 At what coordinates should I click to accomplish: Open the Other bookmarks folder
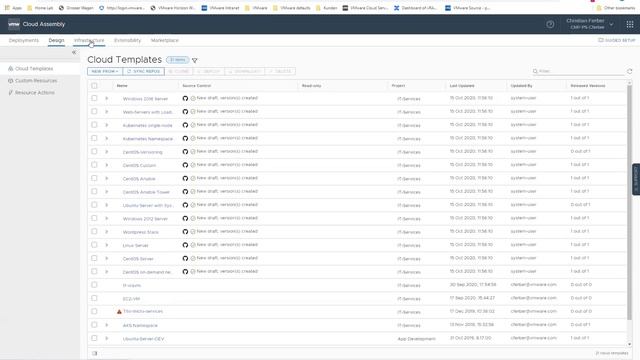point(616,8)
